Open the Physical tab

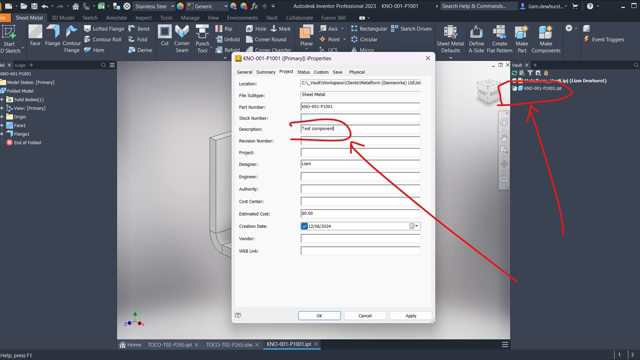[x=357, y=72]
